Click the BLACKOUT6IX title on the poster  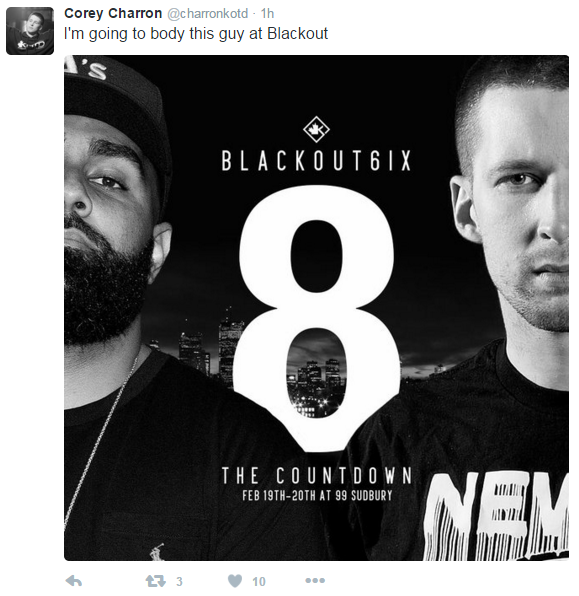(x=316, y=161)
